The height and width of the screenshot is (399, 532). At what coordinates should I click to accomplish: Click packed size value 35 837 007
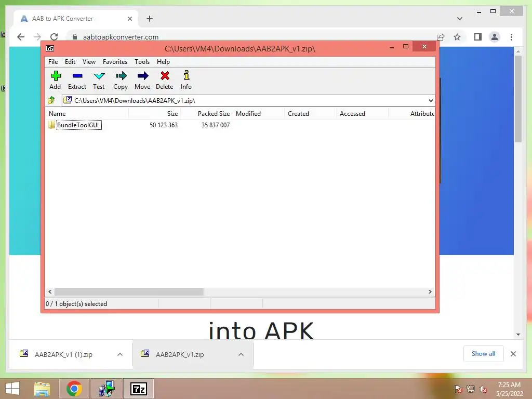[x=216, y=125]
